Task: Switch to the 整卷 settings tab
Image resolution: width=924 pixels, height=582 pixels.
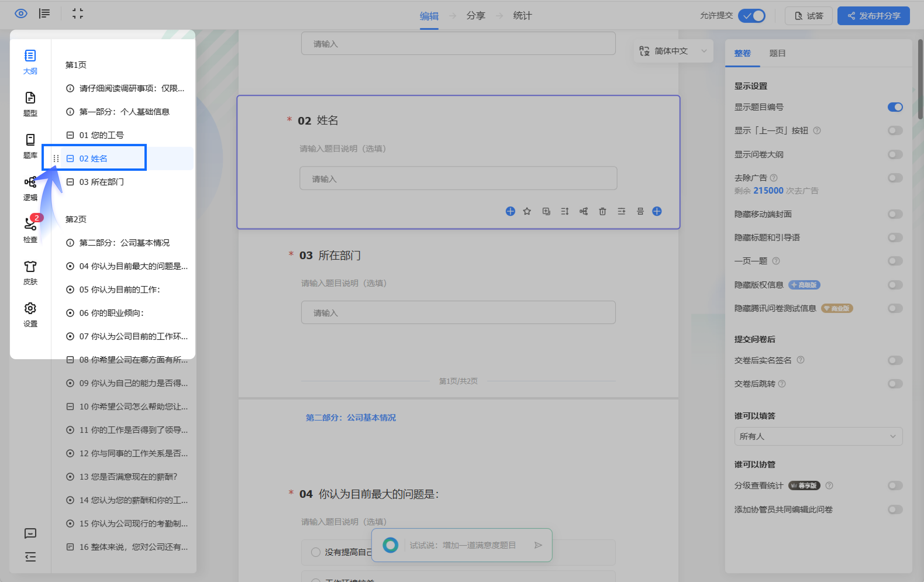Action: click(742, 53)
